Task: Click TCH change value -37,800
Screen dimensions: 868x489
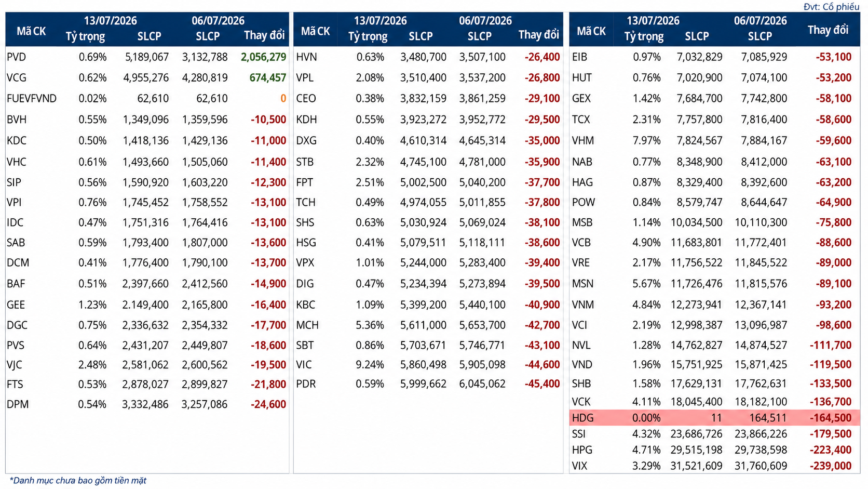Action: click(x=542, y=203)
